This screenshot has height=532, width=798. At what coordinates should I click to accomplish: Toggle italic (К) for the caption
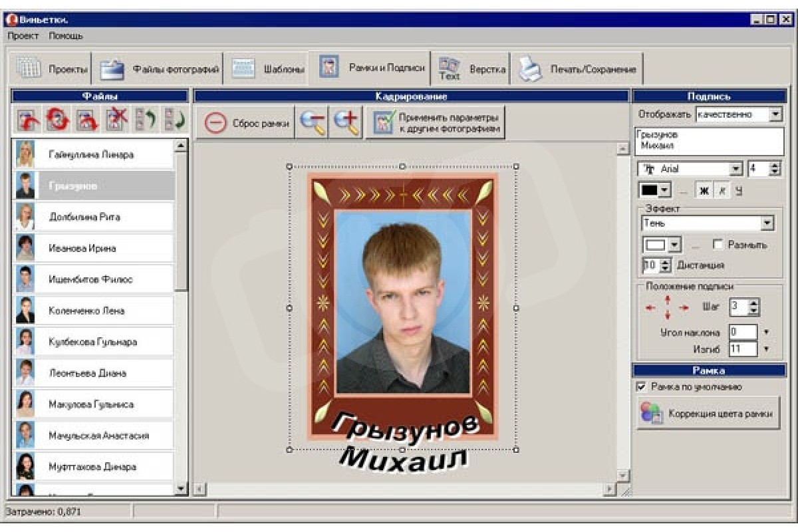[x=721, y=191]
